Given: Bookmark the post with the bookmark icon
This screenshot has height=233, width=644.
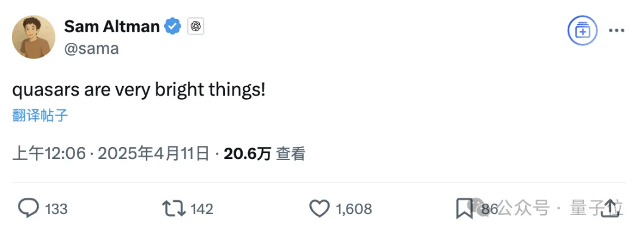Looking at the screenshot, I should 465,209.
